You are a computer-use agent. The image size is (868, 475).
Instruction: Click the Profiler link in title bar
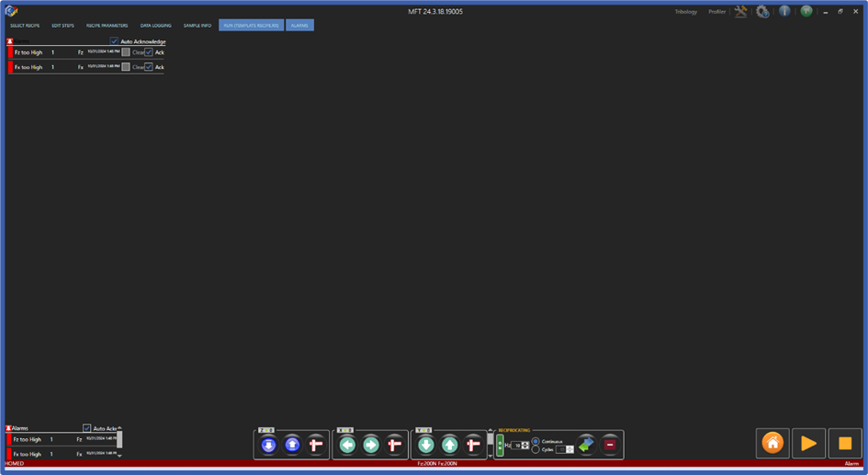click(716, 12)
